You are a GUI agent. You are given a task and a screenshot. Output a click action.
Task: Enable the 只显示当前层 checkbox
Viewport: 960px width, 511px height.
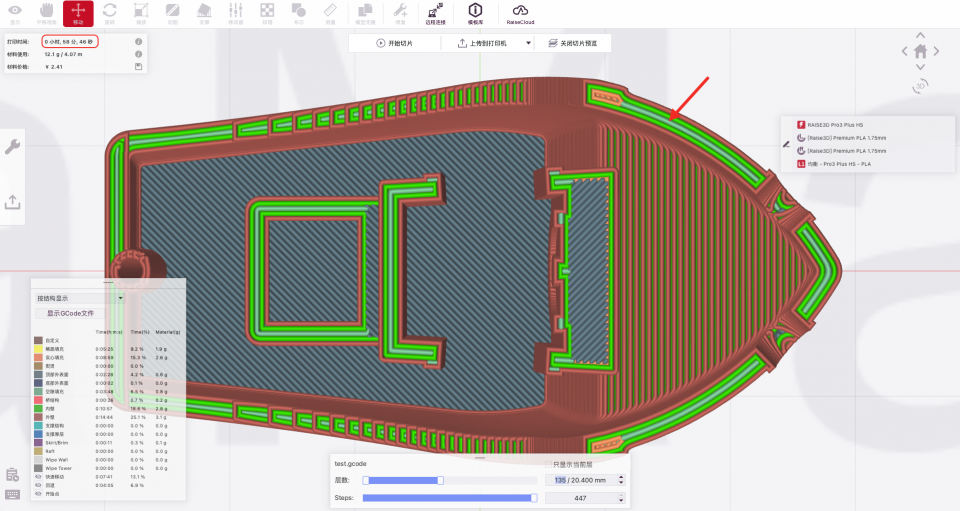point(548,464)
